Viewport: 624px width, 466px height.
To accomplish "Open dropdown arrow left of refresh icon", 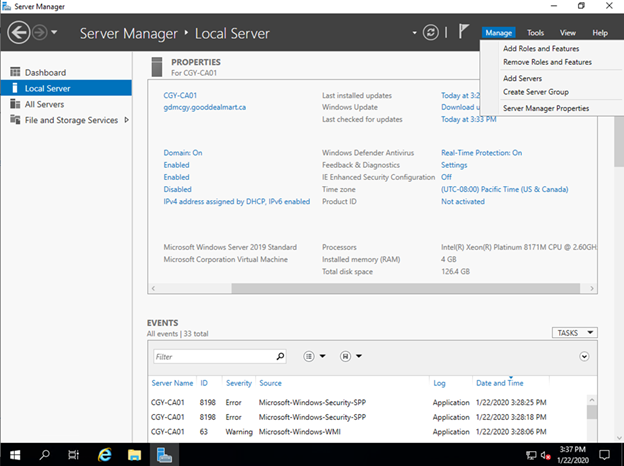I will (414, 33).
